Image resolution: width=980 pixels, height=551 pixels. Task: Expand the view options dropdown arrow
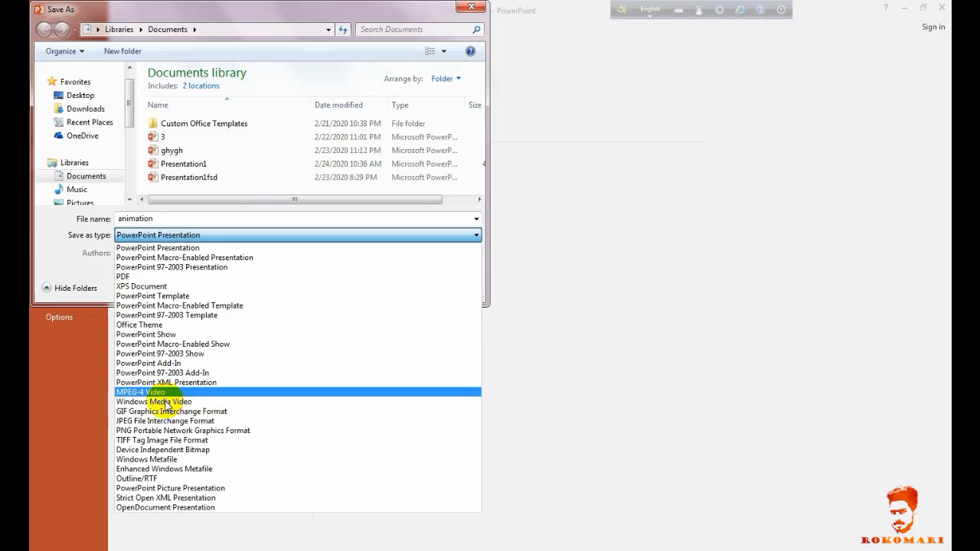click(443, 51)
